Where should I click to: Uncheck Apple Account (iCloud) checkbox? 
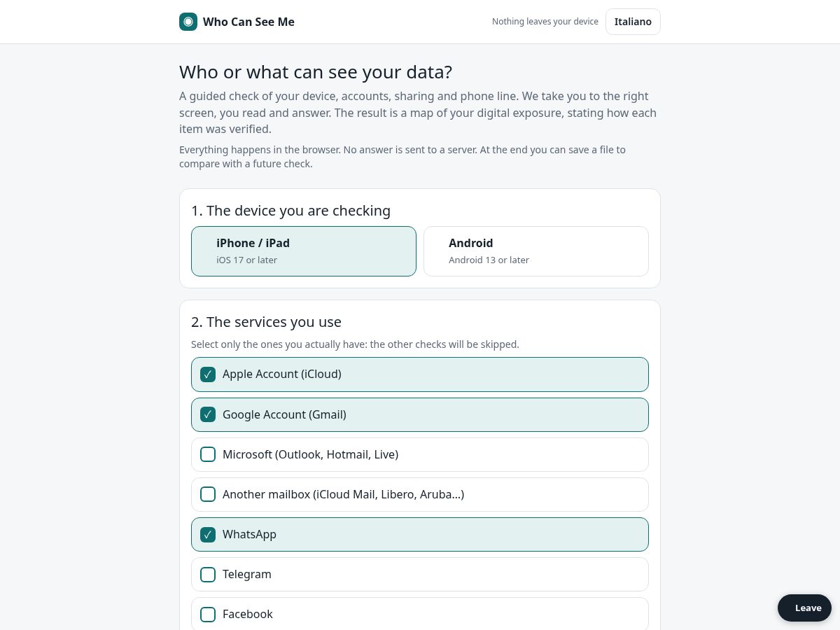[208, 374]
